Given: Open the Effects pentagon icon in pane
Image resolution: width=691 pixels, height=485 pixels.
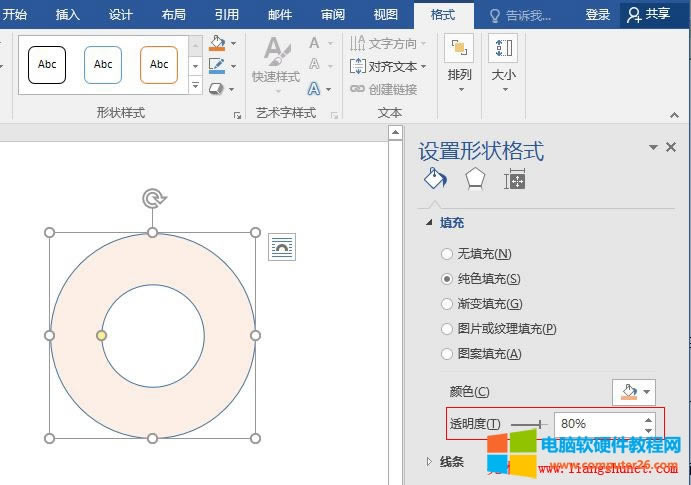Looking at the screenshot, I should [x=475, y=179].
